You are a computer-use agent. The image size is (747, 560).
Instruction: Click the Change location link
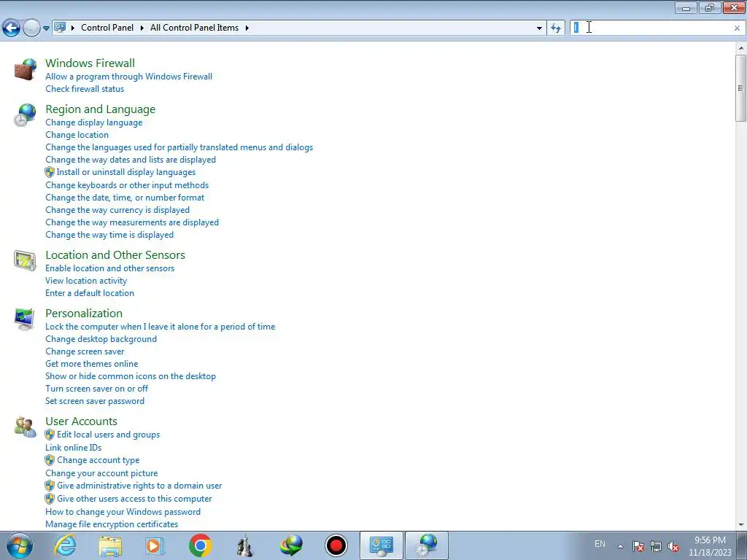(77, 135)
